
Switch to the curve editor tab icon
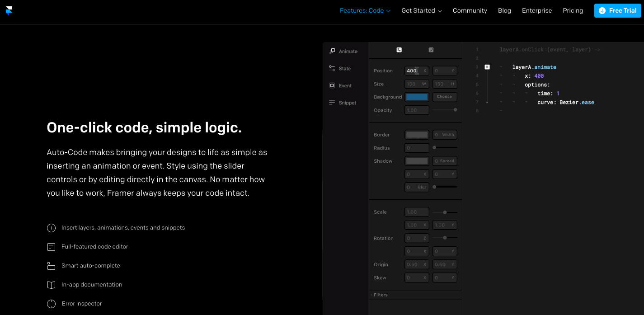pyautogui.click(x=431, y=50)
